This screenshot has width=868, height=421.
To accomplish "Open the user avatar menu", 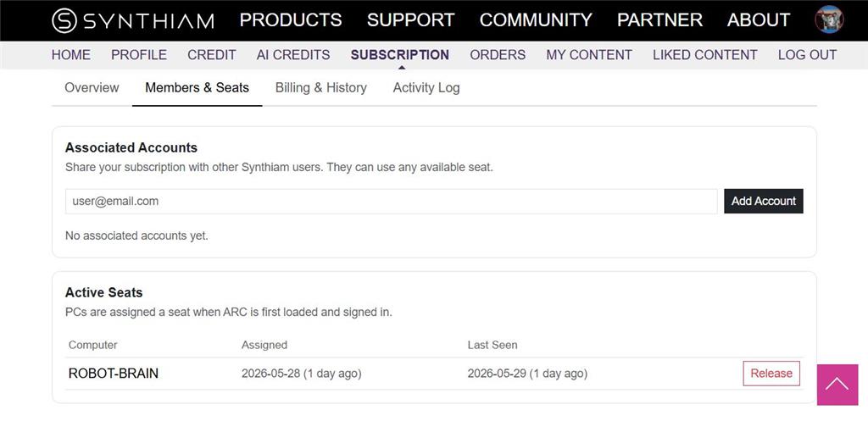I will (x=829, y=19).
